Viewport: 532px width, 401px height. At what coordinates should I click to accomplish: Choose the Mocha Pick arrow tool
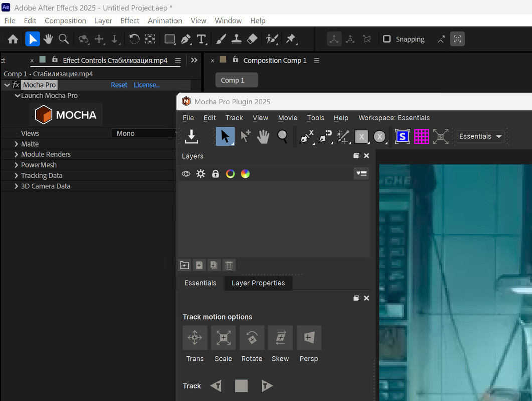pos(225,136)
